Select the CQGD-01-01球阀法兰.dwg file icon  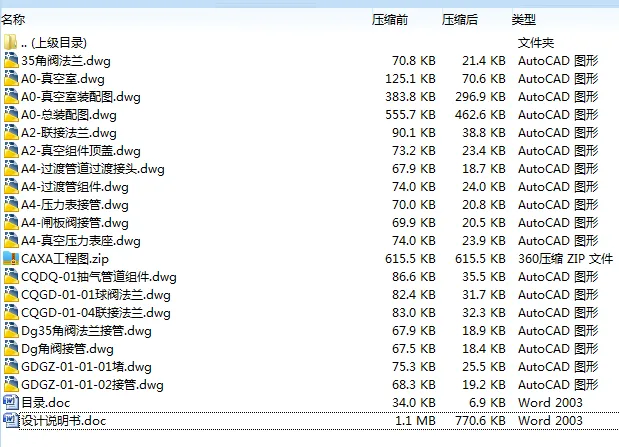(11, 295)
